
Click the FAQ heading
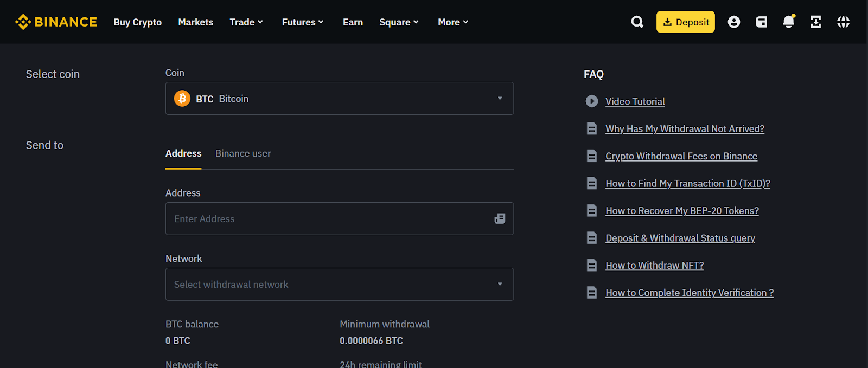click(x=593, y=74)
